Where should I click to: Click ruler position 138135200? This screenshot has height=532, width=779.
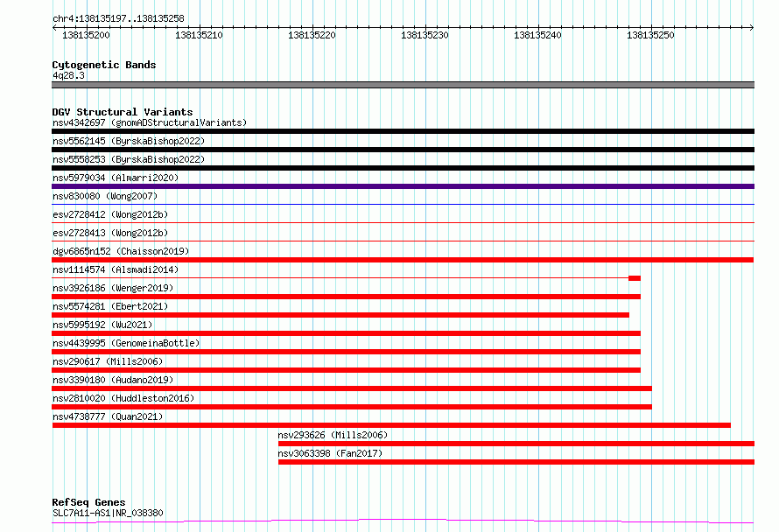click(86, 35)
